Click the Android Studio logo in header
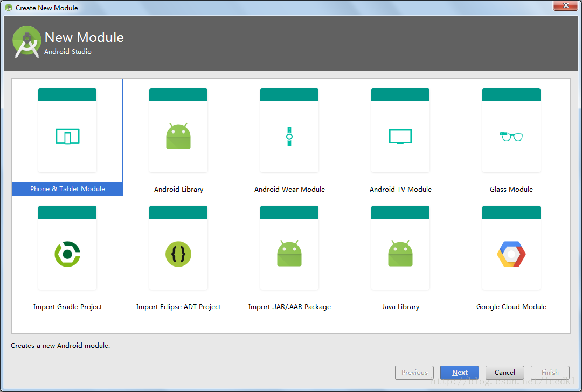582x392 pixels. tap(26, 42)
